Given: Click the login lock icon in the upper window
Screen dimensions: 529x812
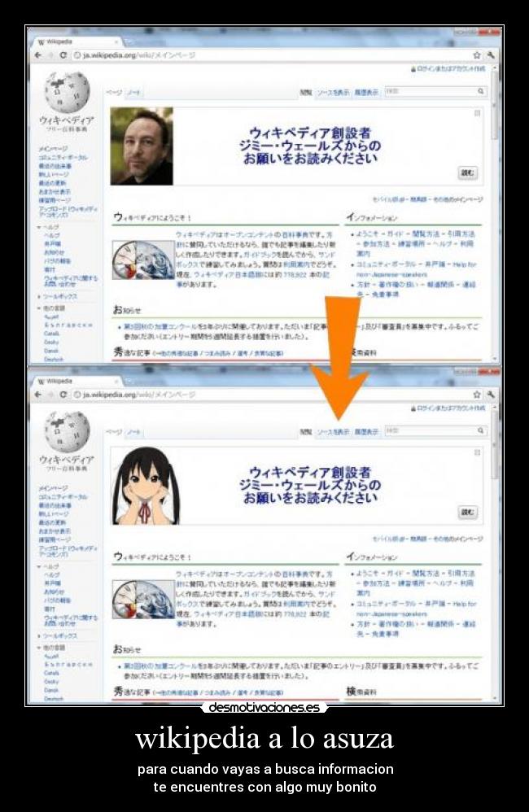Looking at the screenshot, I should click(x=413, y=69).
